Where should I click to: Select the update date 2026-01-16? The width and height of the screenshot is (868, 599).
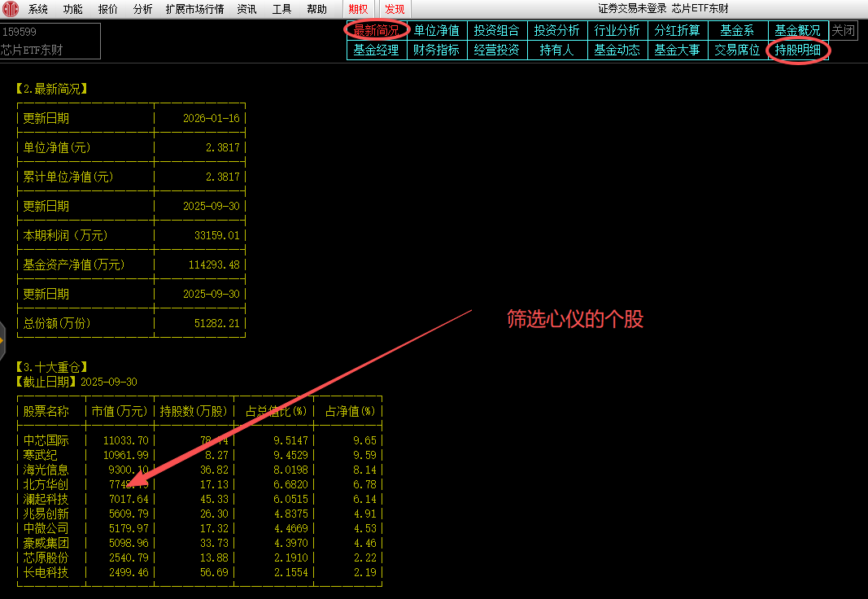click(212, 118)
